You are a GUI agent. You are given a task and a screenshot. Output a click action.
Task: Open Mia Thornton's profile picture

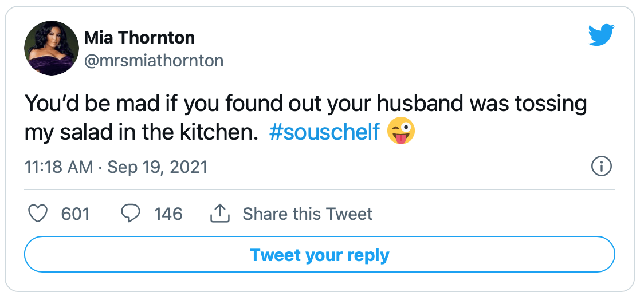52,48
